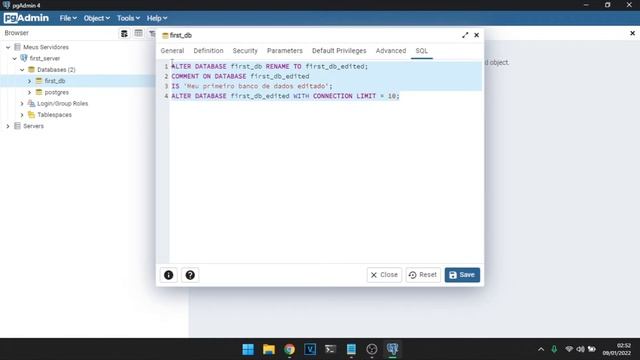
Task: Switch to the Security tab
Action: click(x=245, y=51)
